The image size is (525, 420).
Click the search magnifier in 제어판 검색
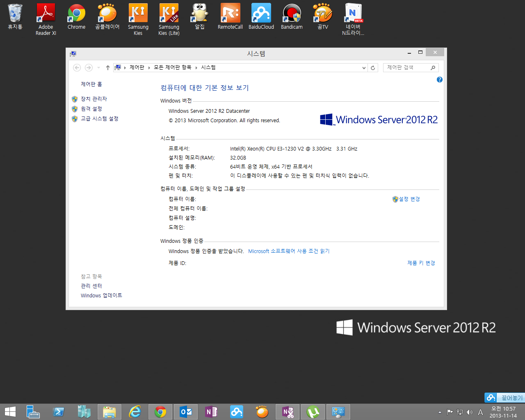pyautogui.click(x=433, y=68)
